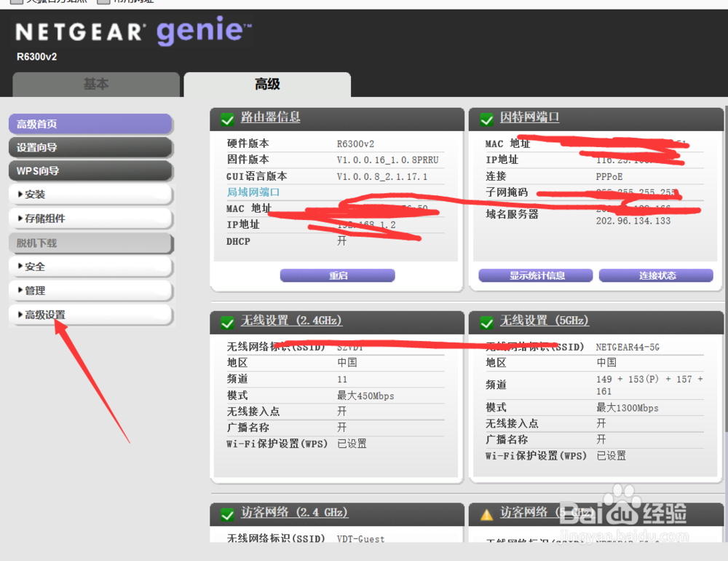728x561 pixels.
Task: Click the NETGEAR genie logo
Action: 133,31
